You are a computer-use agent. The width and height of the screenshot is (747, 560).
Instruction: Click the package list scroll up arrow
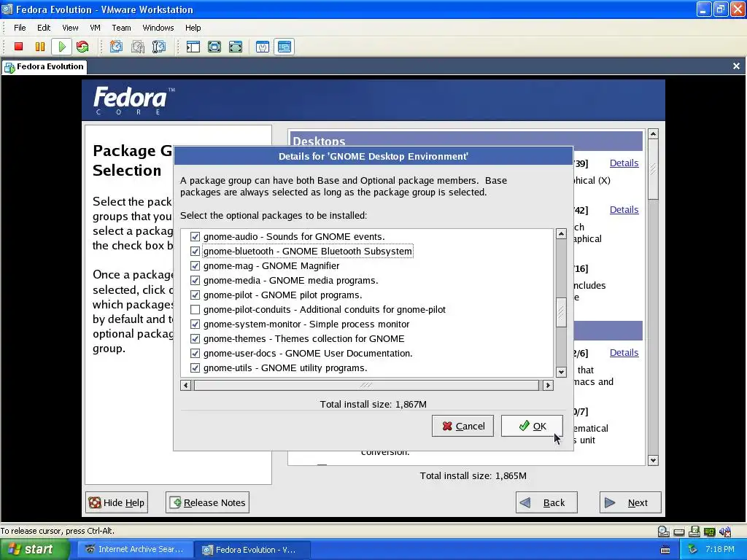click(x=561, y=234)
